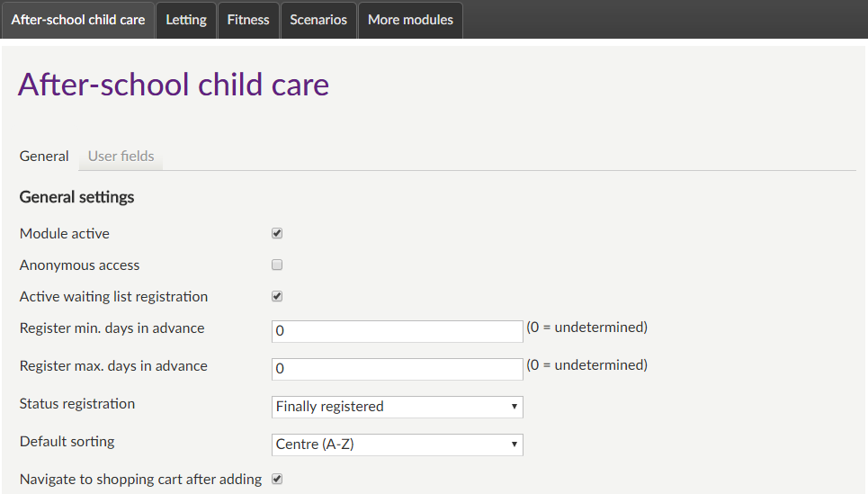Viewport: 868px width, 494px height.
Task: Open the After-school child care module tab
Action: 78,20
